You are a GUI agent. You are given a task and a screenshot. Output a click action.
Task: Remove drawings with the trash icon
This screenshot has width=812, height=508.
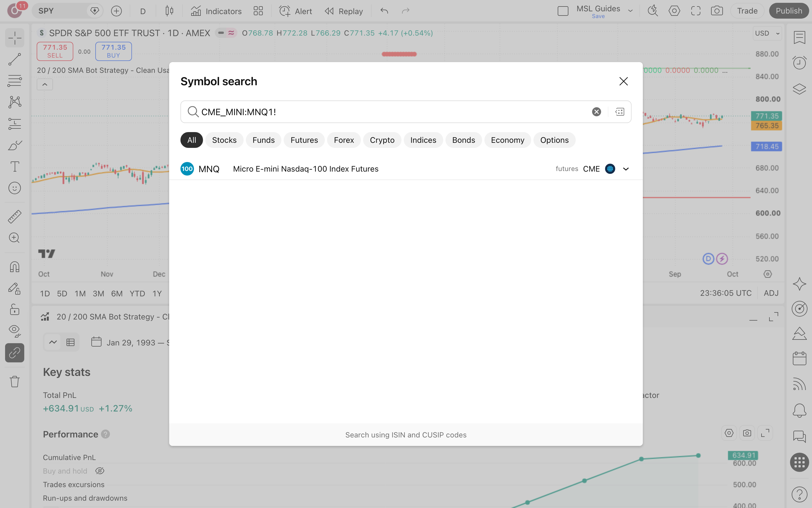(x=15, y=382)
